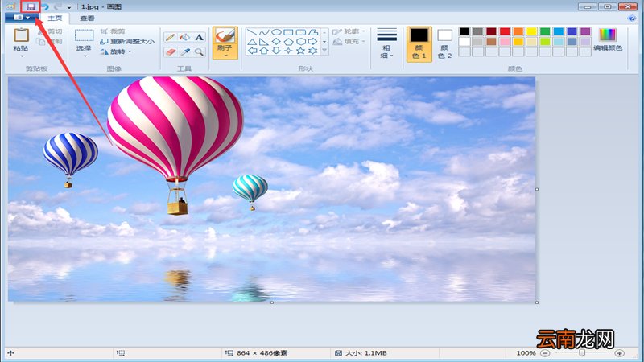Screen dimensions: 644x362
Task: Open 编辑颜色 edit colors dialog
Action: (x=607, y=39)
